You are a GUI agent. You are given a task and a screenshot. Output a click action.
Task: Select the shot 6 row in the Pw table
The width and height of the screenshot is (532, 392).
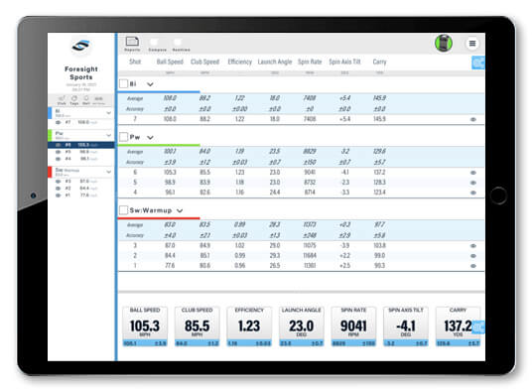pos(301,173)
